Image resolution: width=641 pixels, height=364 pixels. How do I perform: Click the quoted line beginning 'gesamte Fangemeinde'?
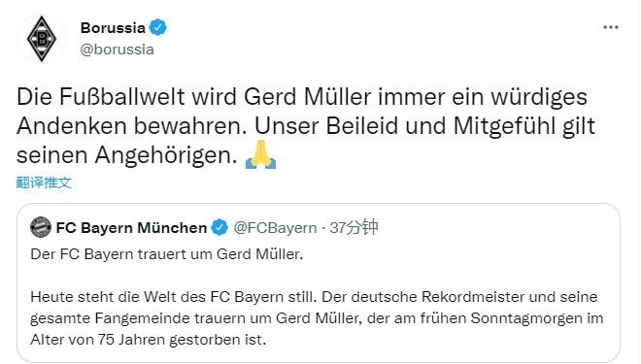coord(317,318)
